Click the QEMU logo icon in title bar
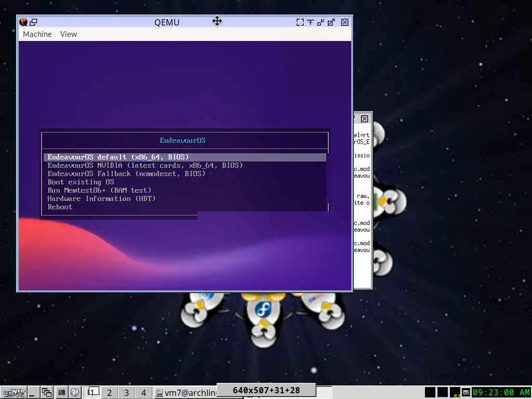Image resolution: width=532 pixels, height=399 pixels. (23, 22)
